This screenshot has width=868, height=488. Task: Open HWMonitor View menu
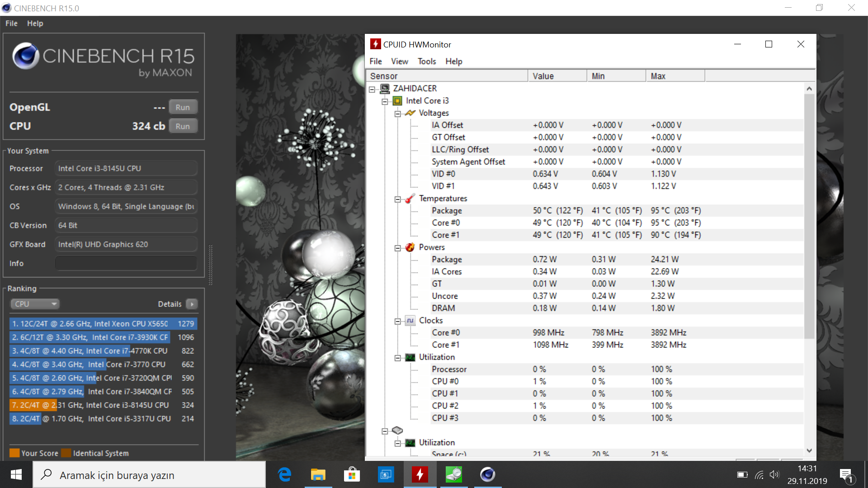400,61
